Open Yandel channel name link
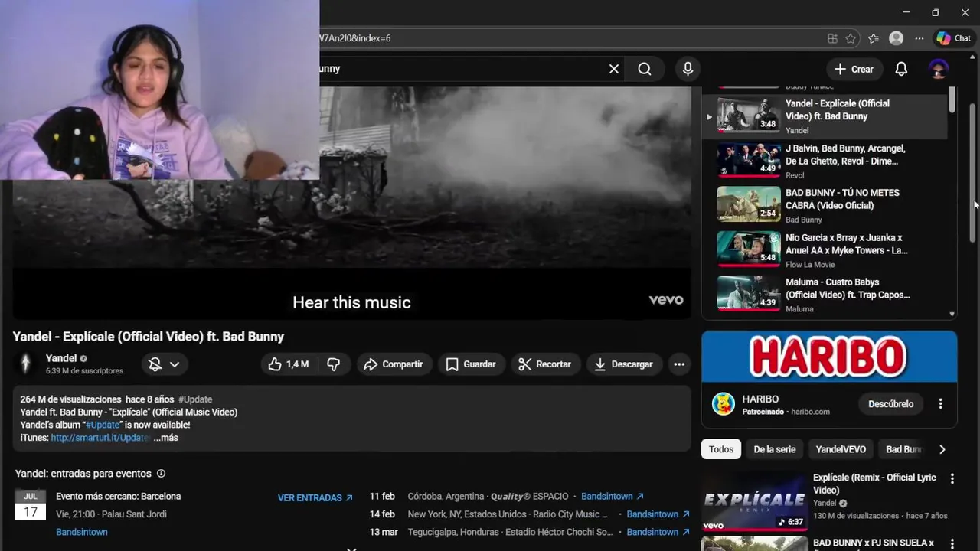The width and height of the screenshot is (980, 551). (x=61, y=358)
